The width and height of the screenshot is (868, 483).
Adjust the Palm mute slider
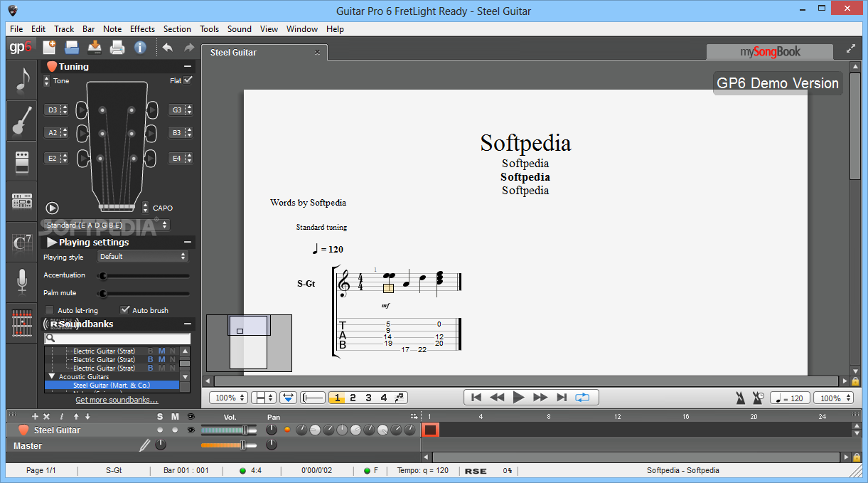click(144, 293)
